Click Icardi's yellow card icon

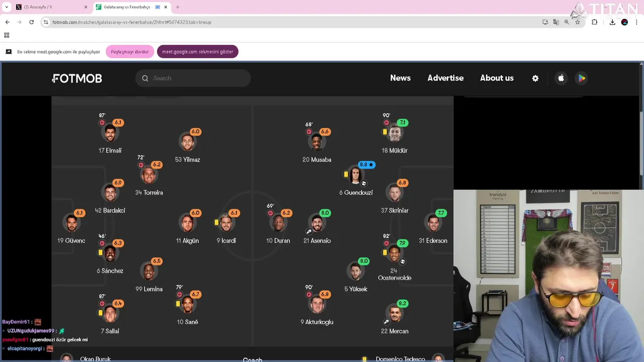tap(216, 222)
